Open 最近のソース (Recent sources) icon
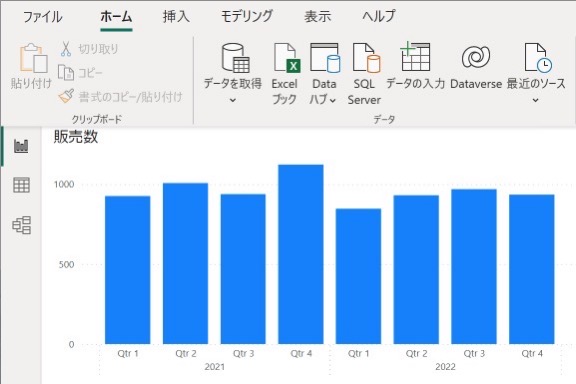The image size is (576, 384). [538, 57]
